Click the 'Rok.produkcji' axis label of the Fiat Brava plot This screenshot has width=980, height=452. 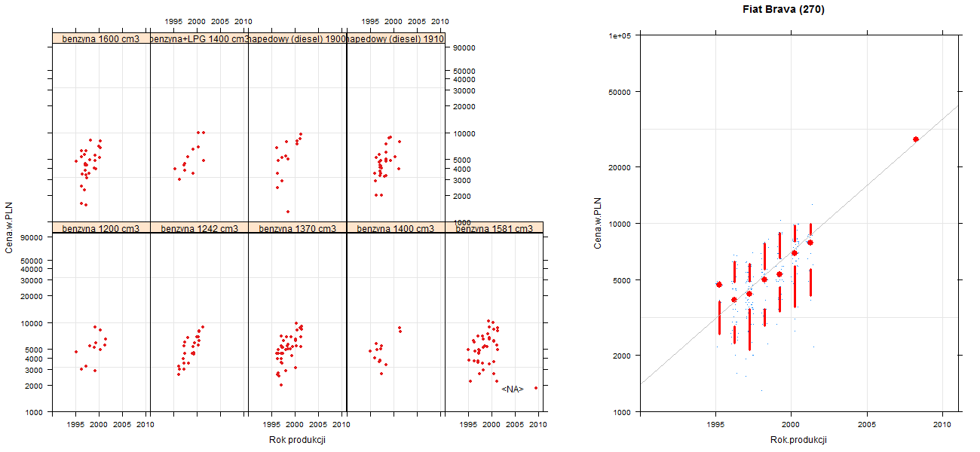tap(798, 440)
